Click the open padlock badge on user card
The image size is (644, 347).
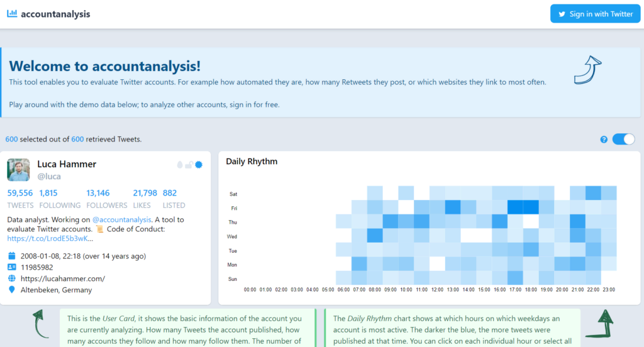pos(189,165)
